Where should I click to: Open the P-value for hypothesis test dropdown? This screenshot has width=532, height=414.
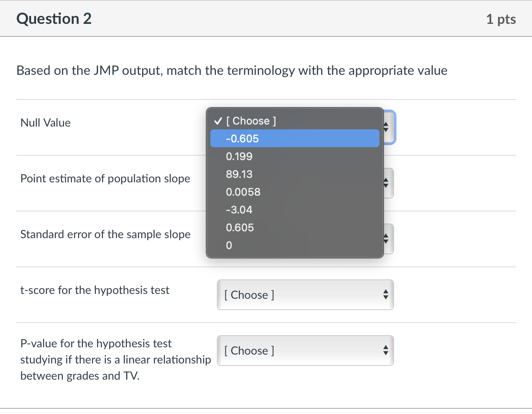point(305,351)
